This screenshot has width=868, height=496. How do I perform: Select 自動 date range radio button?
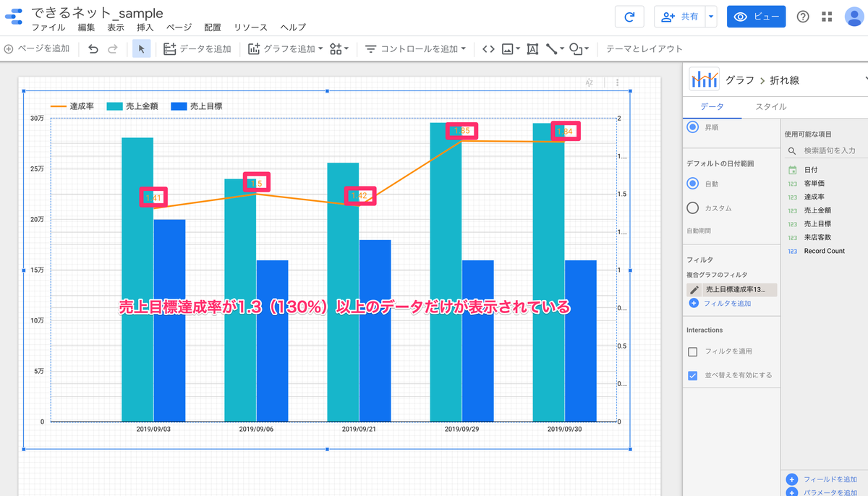click(692, 184)
